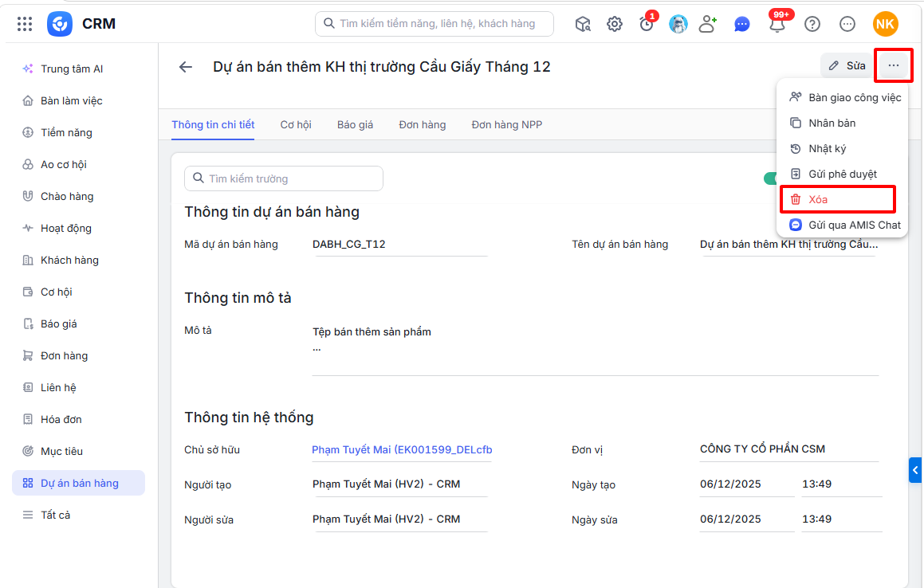Click CÔNG TY CỔ PHẦN CSM value

point(762,449)
